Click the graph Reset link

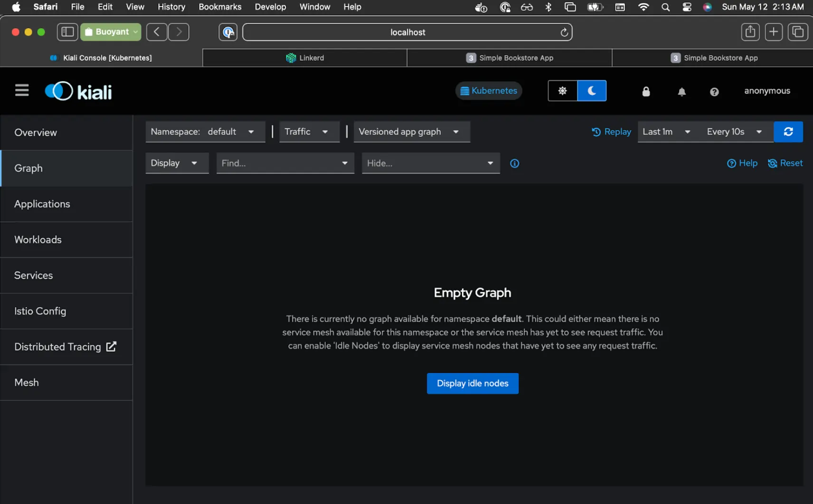pyautogui.click(x=785, y=163)
